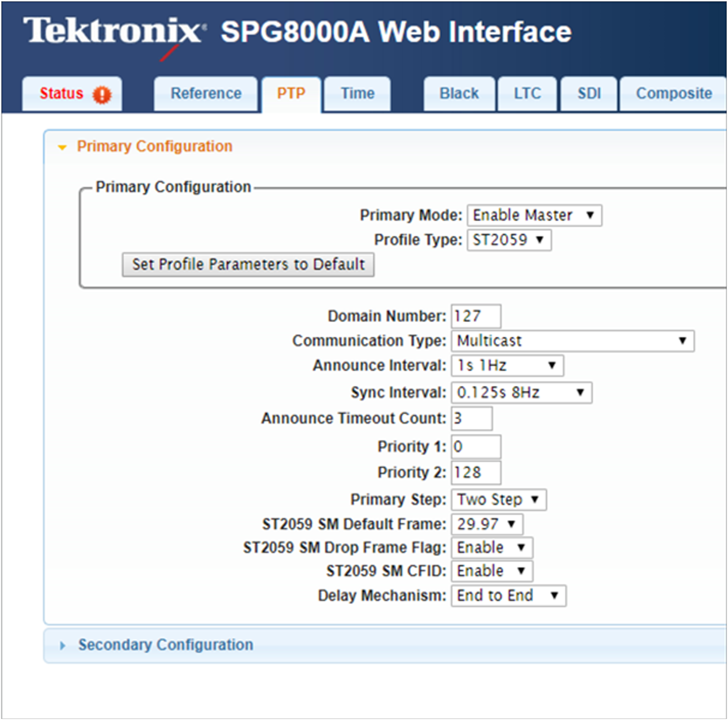
Task: Click the ST2059 SM Drop Frame Flag label
Action: (x=345, y=548)
